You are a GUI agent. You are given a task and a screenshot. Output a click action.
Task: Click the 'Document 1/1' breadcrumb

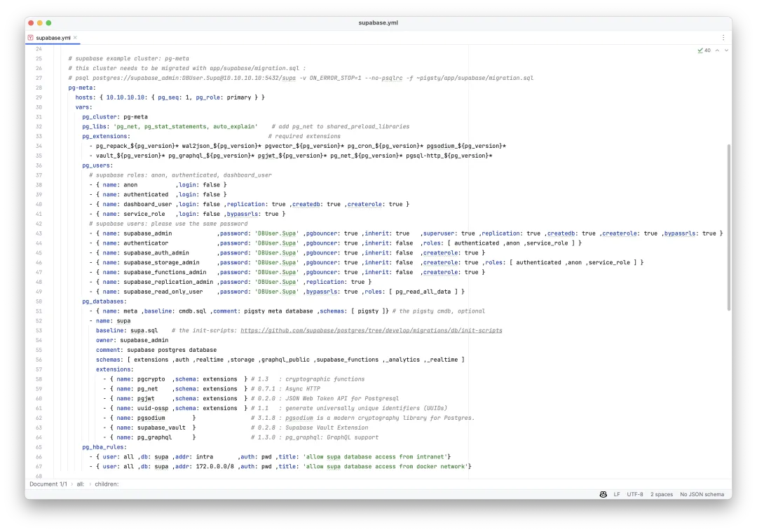point(48,484)
